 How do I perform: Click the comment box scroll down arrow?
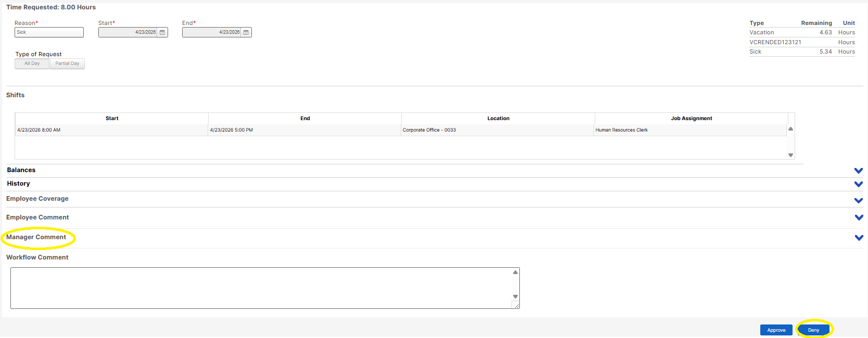click(x=515, y=297)
